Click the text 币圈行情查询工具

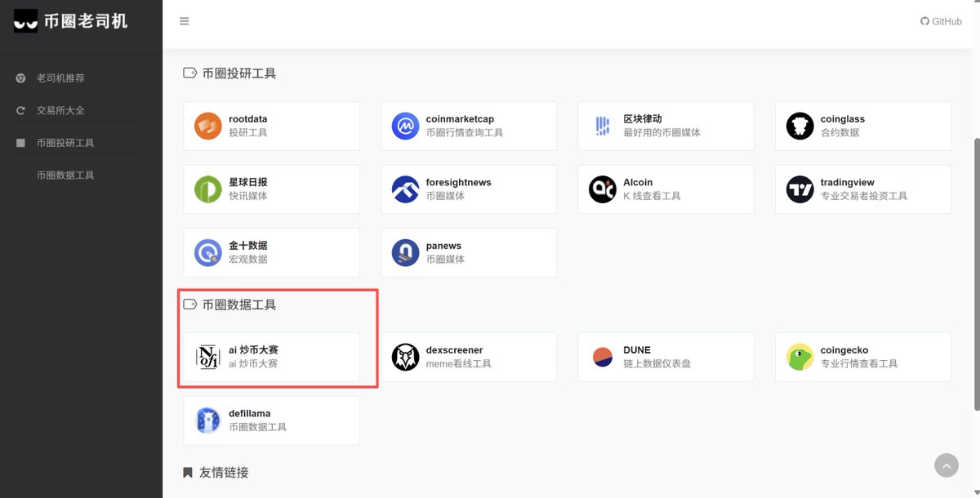(x=465, y=132)
